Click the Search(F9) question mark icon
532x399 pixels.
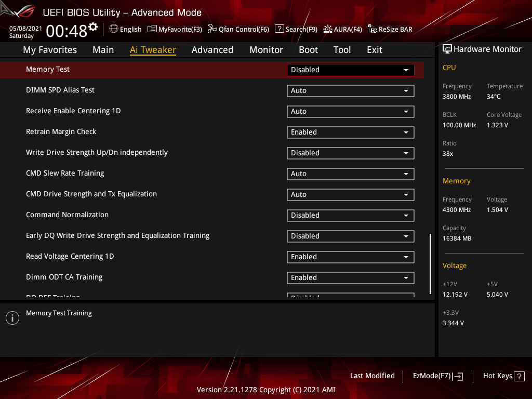[x=279, y=29]
